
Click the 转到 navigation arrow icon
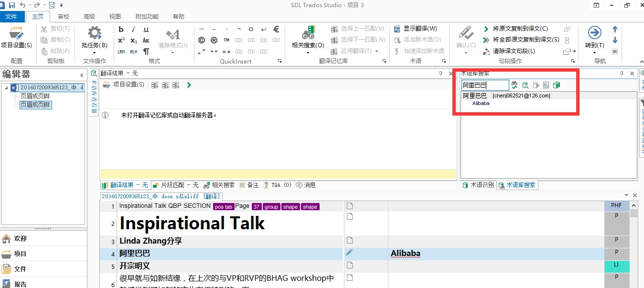[x=594, y=33]
